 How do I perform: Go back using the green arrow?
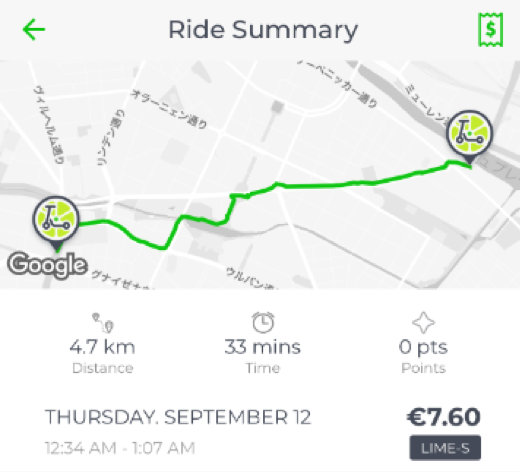point(34,30)
